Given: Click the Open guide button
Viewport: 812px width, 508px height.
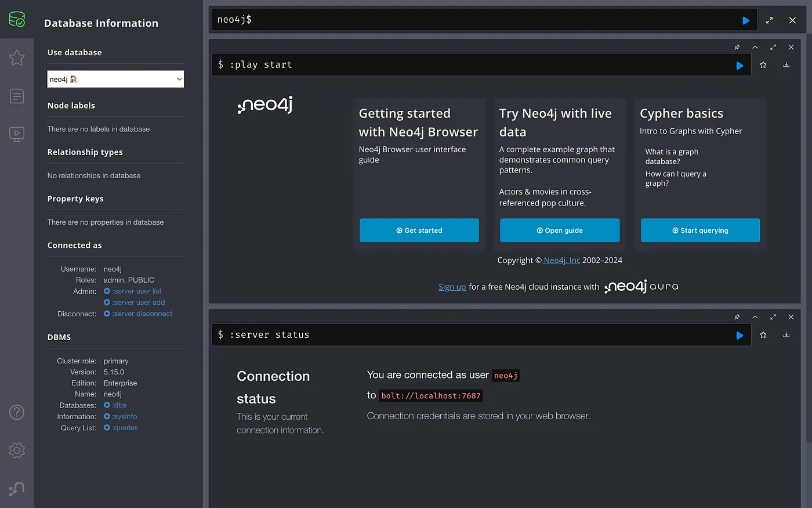Looking at the screenshot, I should coord(560,230).
